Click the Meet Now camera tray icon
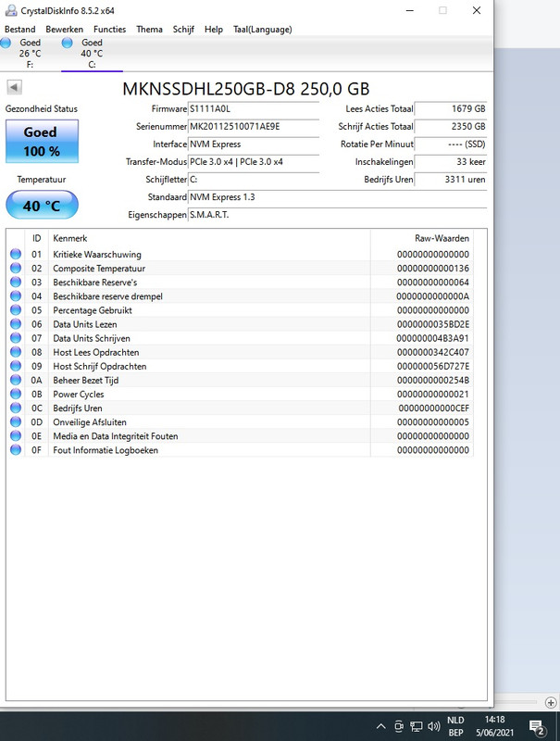 tap(399, 726)
